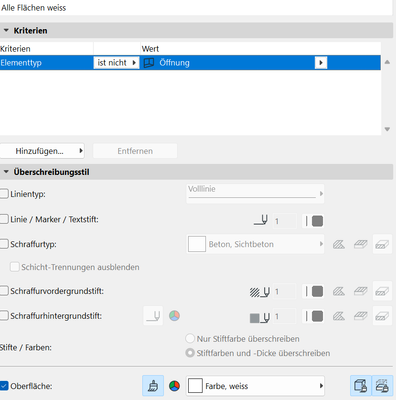Select the Elementtyp criteria row
The height and width of the screenshot is (400, 396).
tap(190, 63)
